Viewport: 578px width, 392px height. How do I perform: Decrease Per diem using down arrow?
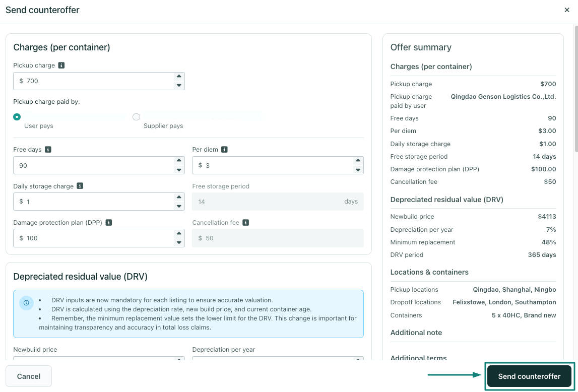(x=358, y=170)
